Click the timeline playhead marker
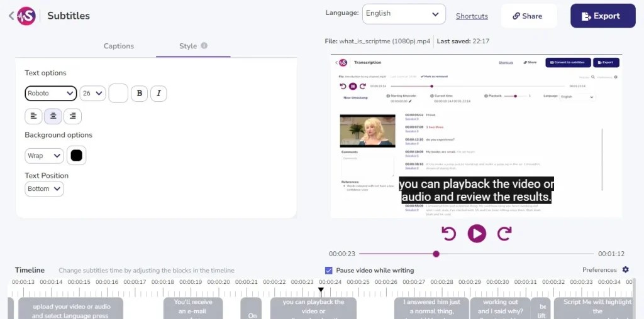Viewport: 644px width, 319px height. click(x=321, y=290)
